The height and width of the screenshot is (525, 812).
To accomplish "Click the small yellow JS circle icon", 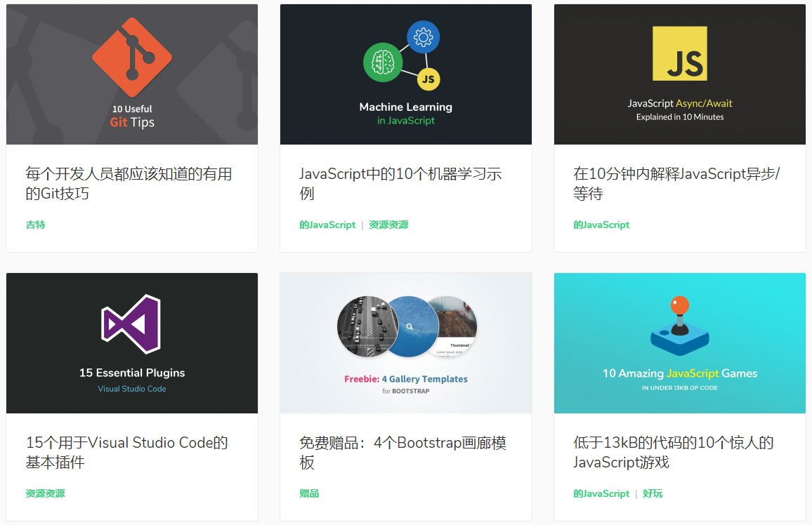I will [428, 79].
